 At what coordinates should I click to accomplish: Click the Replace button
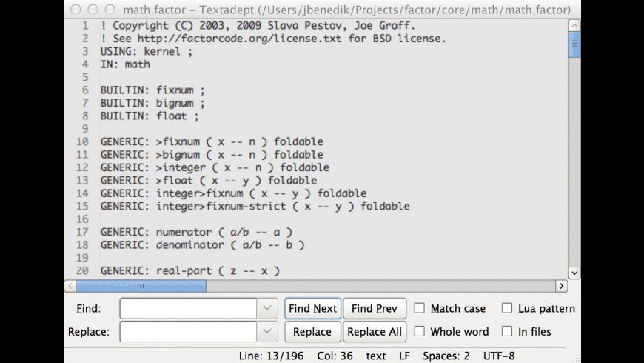coord(312,331)
